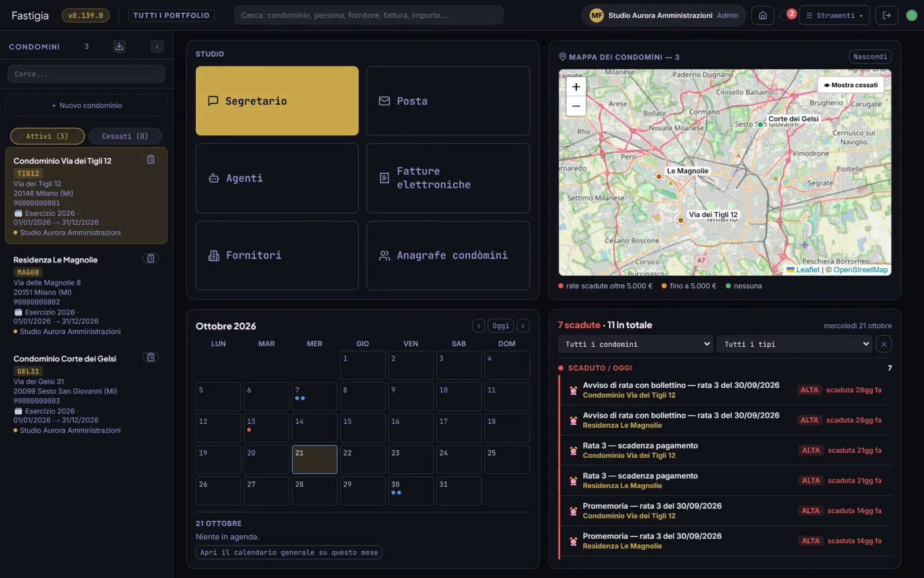Focus the condomini Cerca field
Screen dimensions: 924x578
click(x=86, y=74)
